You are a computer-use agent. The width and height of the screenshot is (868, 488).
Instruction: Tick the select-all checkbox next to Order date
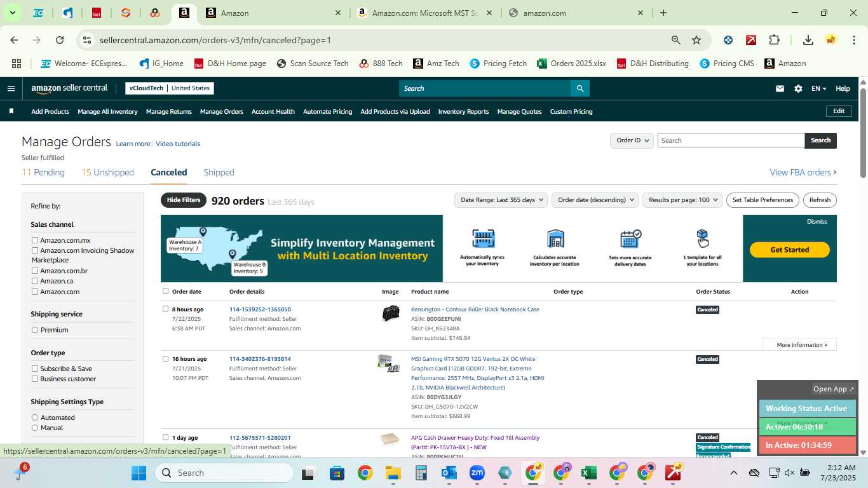click(165, 291)
